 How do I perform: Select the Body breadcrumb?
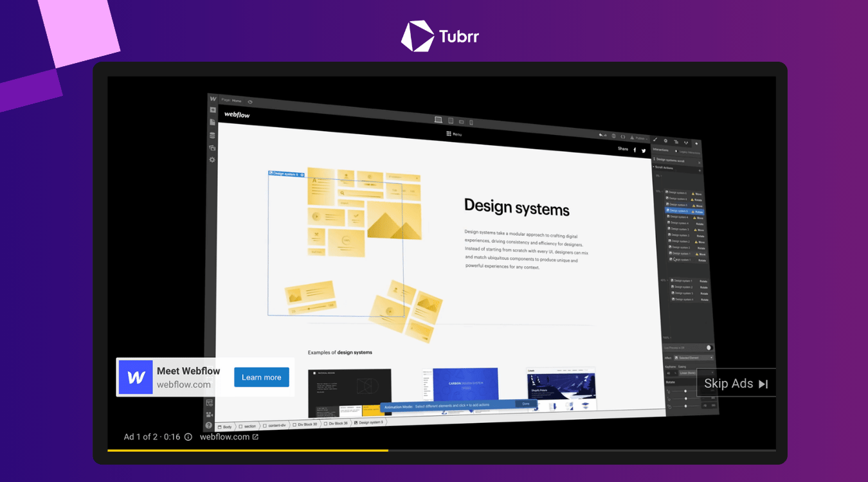click(224, 427)
